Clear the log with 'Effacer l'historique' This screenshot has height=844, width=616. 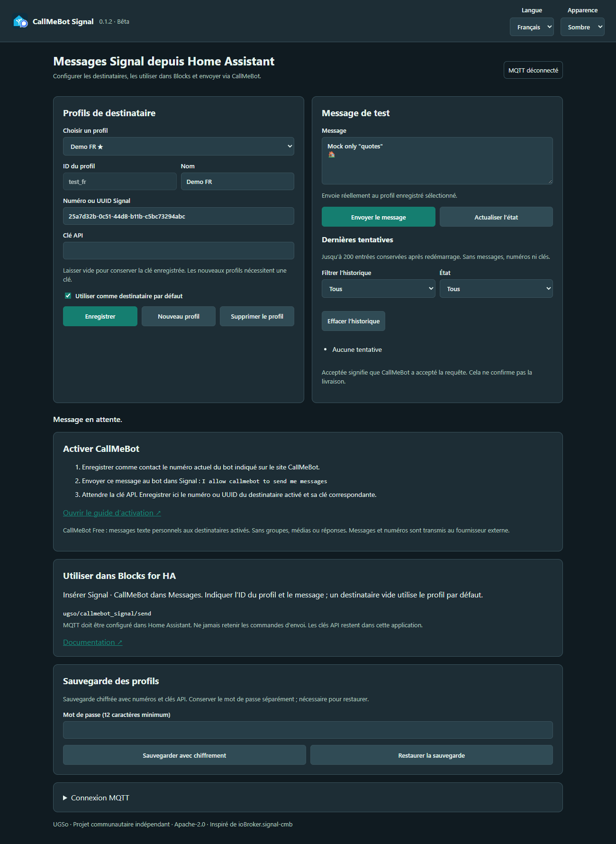coord(353,321)
